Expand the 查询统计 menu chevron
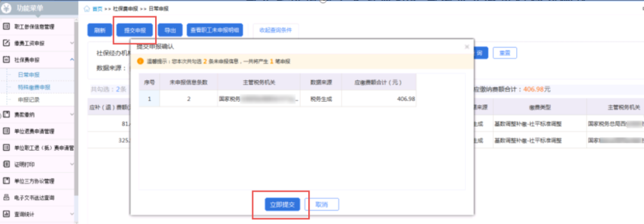 [72, 214]
